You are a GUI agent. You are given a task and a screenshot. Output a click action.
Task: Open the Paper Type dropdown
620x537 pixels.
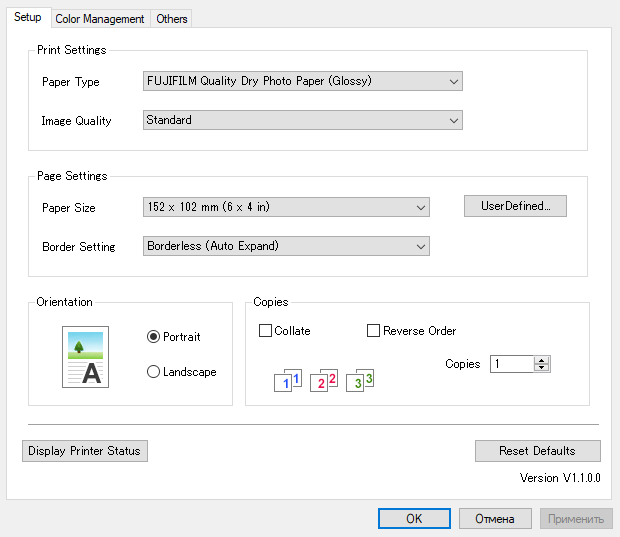tap(302, 81)
